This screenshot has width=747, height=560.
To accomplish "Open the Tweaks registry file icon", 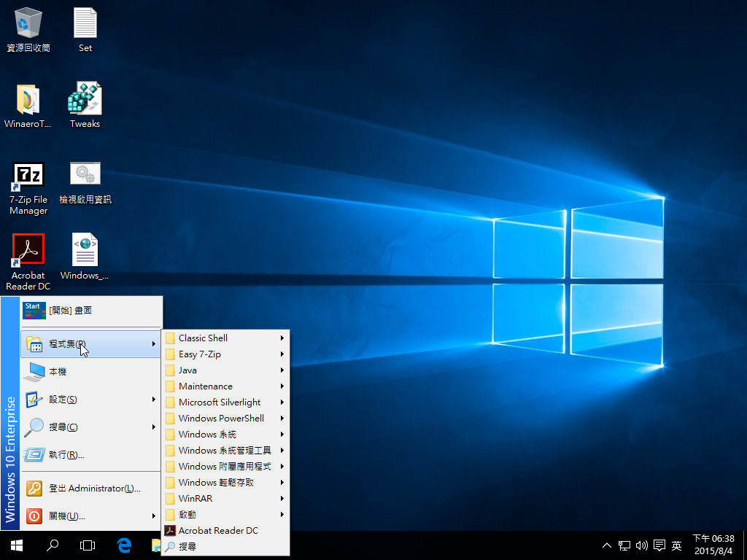I will pos(85,99).
